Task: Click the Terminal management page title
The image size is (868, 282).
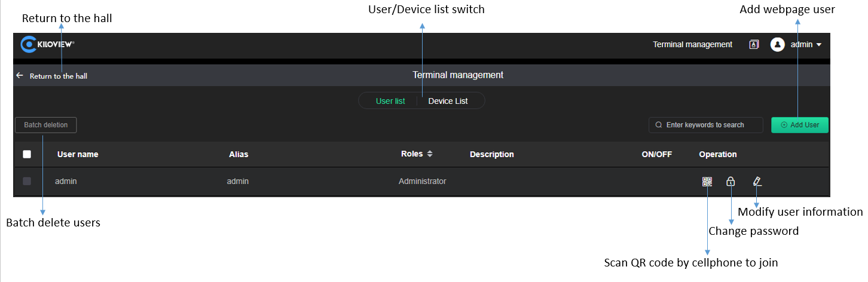Action: (x=458, y=75)
